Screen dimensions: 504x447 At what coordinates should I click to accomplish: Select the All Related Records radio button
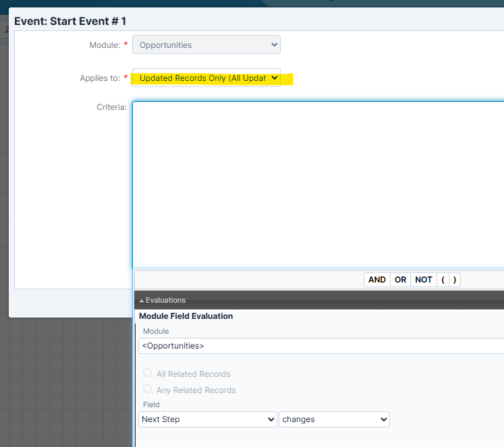click(148, 373)
